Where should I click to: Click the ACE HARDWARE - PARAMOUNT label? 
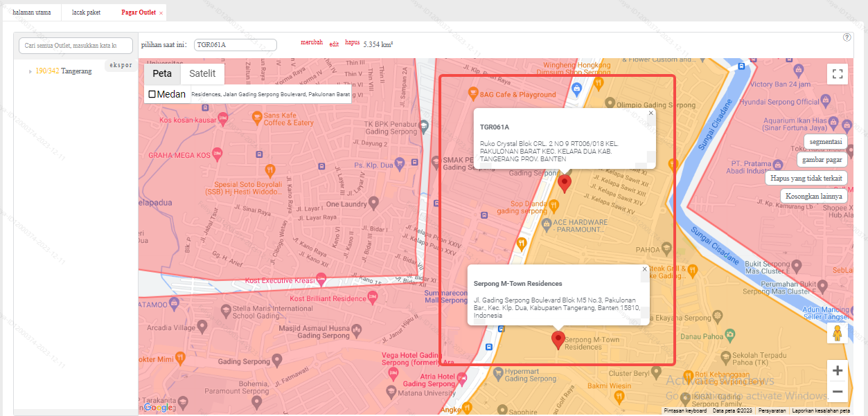pyautogui.click(x=581, y=226)
